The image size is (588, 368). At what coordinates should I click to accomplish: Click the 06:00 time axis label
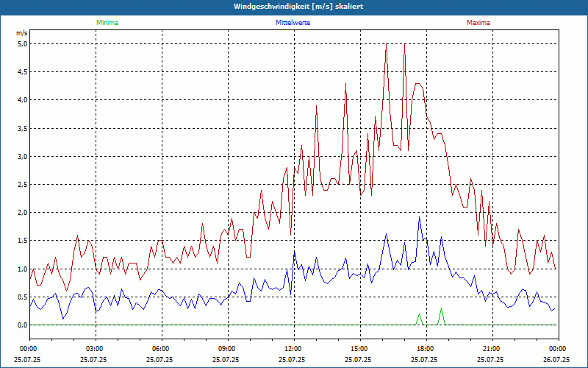[x=162, y=349]
